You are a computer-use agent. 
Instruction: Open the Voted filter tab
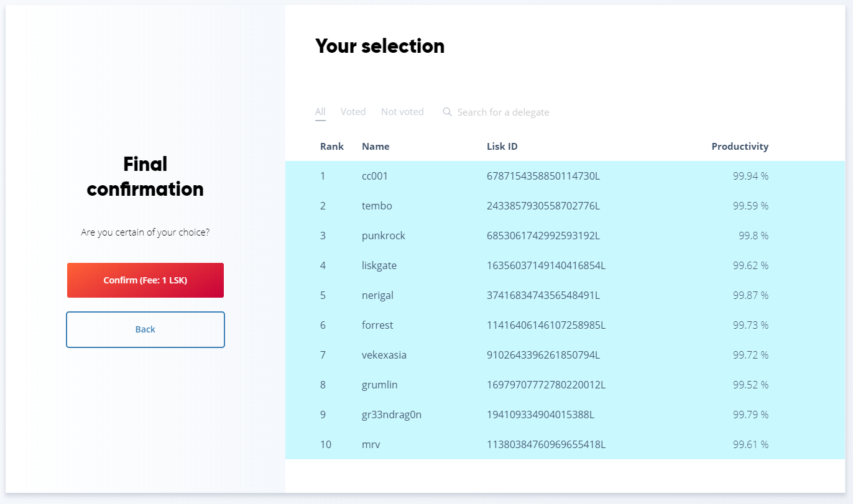[x=353, y=112]
